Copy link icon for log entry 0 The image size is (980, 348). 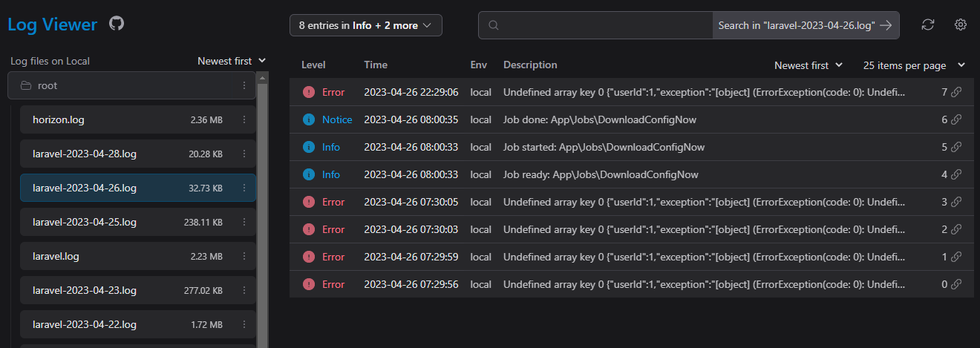tap(956, 284)
